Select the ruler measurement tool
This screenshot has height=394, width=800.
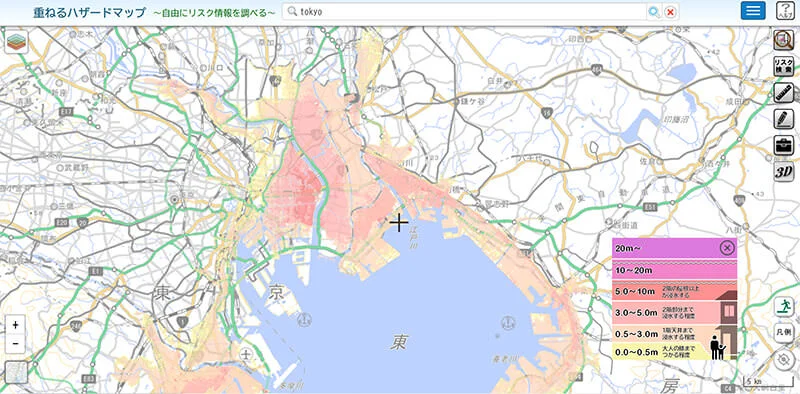click(783, 93)
